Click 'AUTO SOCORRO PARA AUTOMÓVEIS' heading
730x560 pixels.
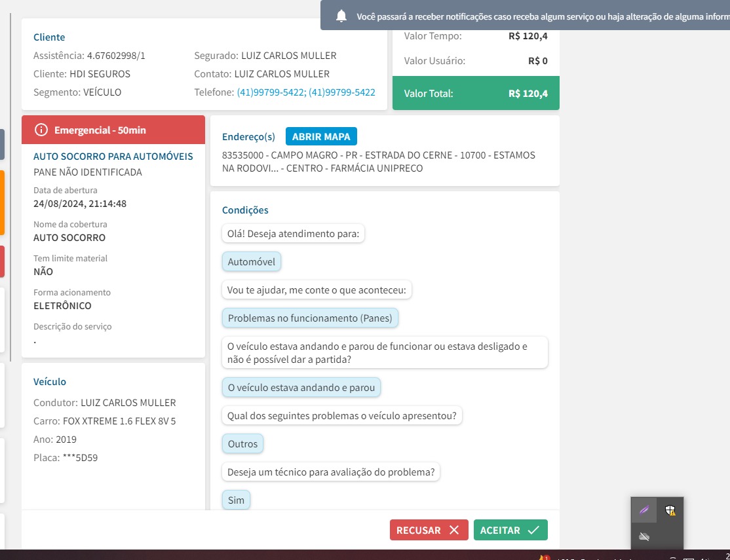tap(113, 157)
